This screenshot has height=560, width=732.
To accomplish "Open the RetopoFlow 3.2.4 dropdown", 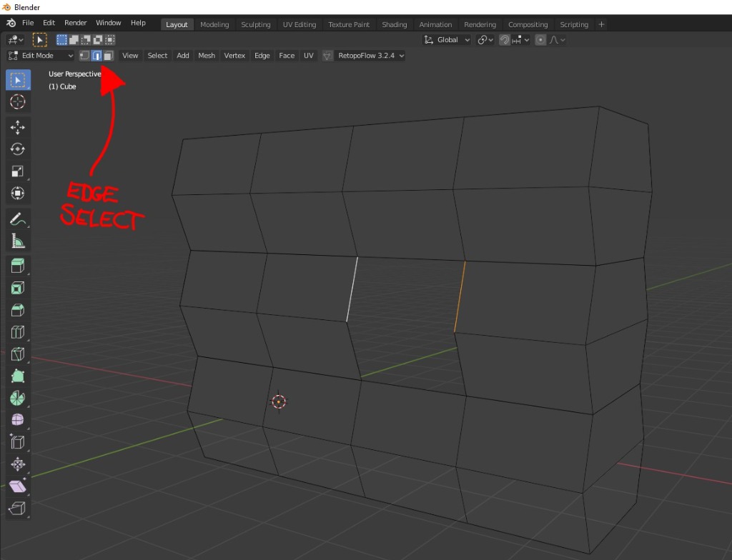I will (x=370, y=56).
